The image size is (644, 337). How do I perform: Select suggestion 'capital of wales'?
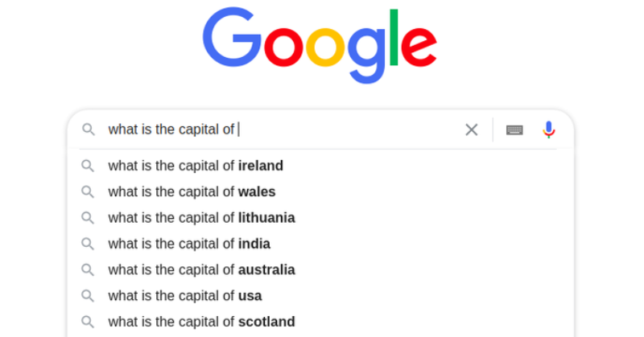320,191
